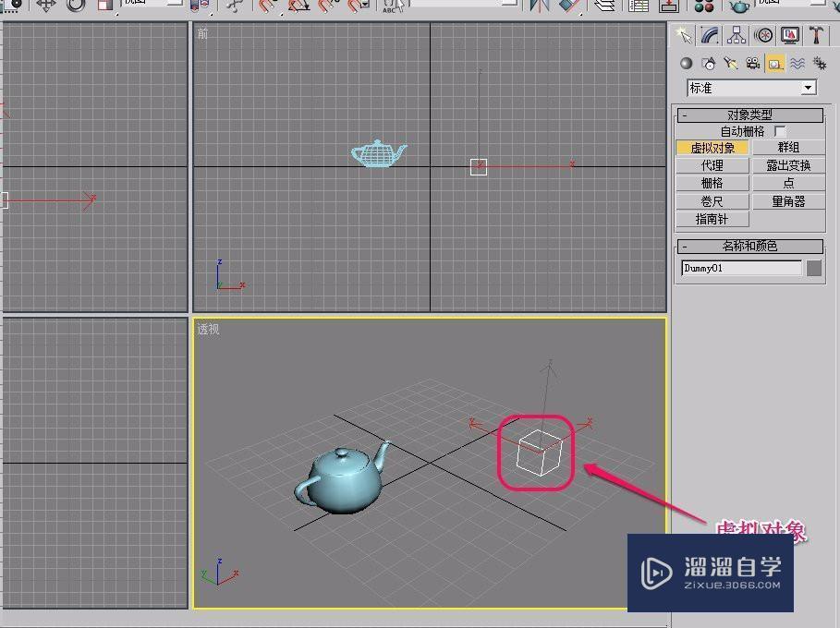
Task: Select the dummy square in front viewport
Action: 479,167
